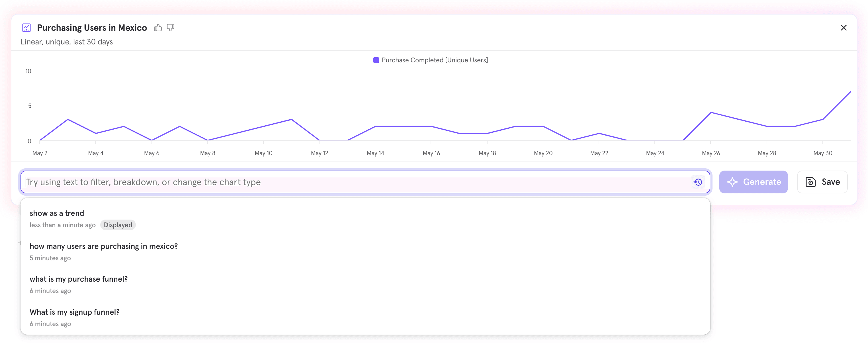Click the thumbs up feedback icon
Screen dimensions: 868x352
(x=158, y=28)
